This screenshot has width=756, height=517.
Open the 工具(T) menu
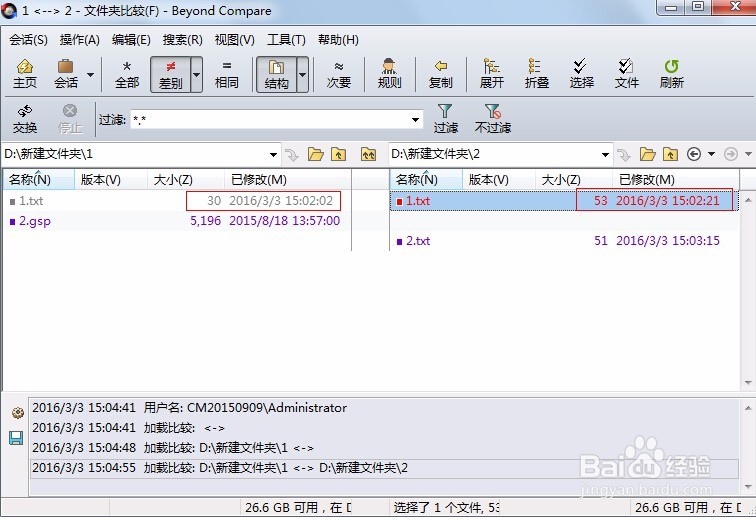[286, 40]
